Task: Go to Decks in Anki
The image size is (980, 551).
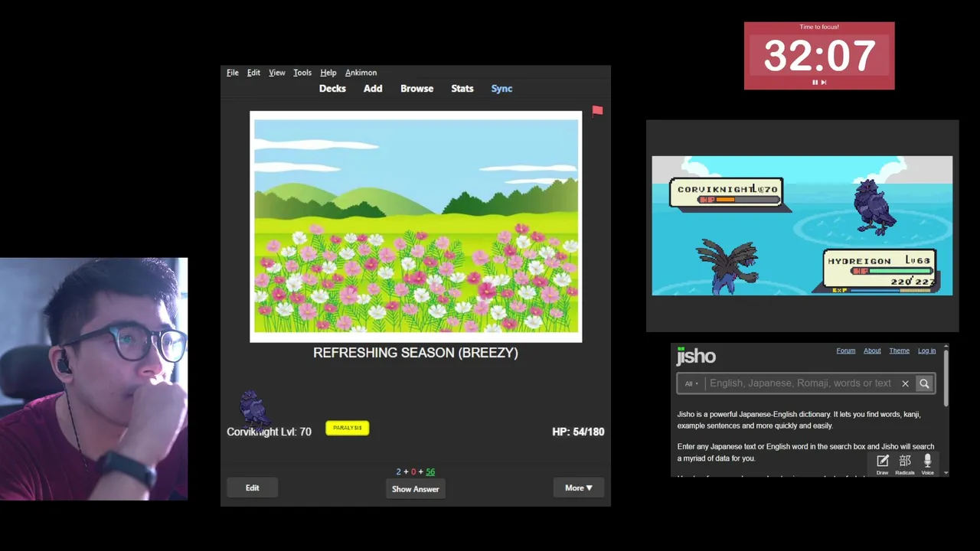Action: (x=332, y=89)
